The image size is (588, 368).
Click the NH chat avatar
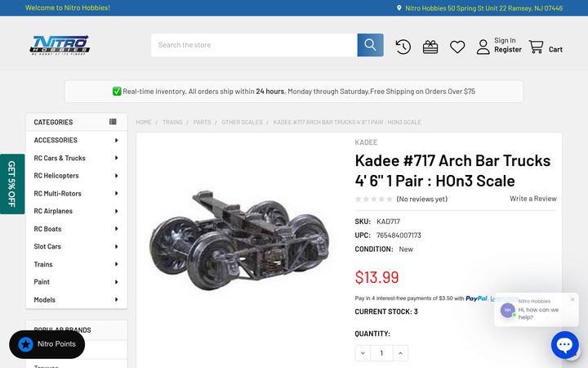click(507, 310)
